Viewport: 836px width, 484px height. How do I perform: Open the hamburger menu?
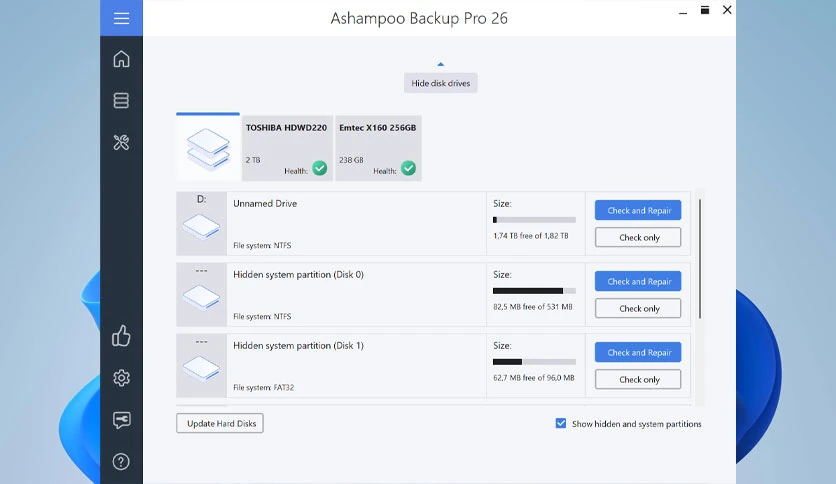tap(121, 18)
